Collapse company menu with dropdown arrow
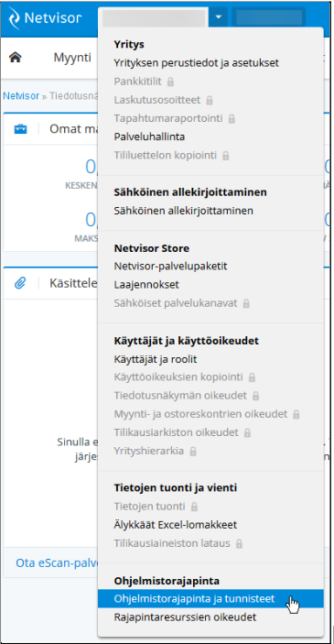 tap(219, 17)
